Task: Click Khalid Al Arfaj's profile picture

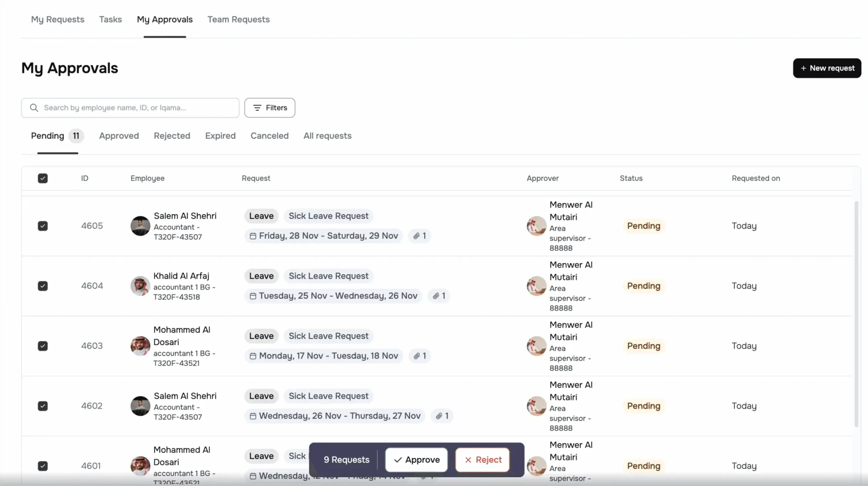Action: point(140,286)
